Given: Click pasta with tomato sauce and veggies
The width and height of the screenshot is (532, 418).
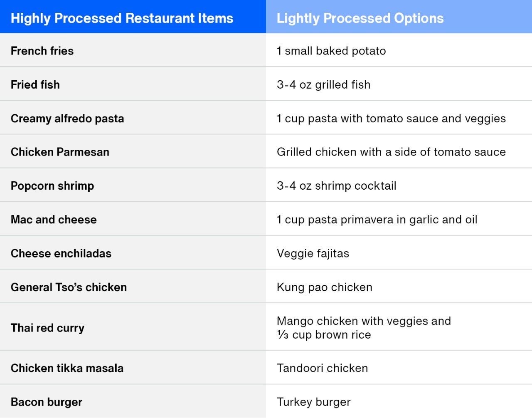Looking at the screenshot, I should 391,119.
